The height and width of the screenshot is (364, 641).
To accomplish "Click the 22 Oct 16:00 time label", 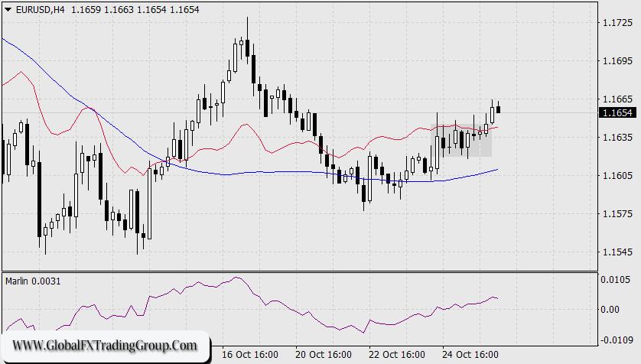I will 396,355.
